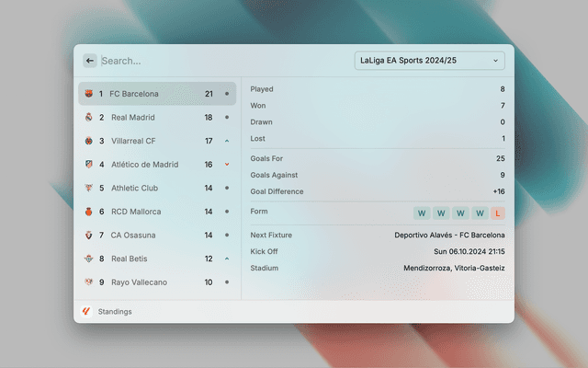Click the LaLiga logo beside Standings

pos(86,312)
